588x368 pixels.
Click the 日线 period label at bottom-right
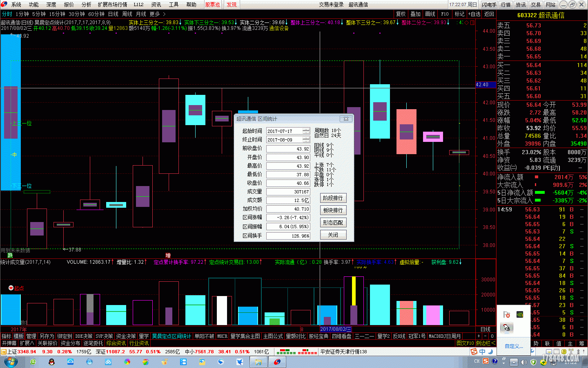(486, 329)
